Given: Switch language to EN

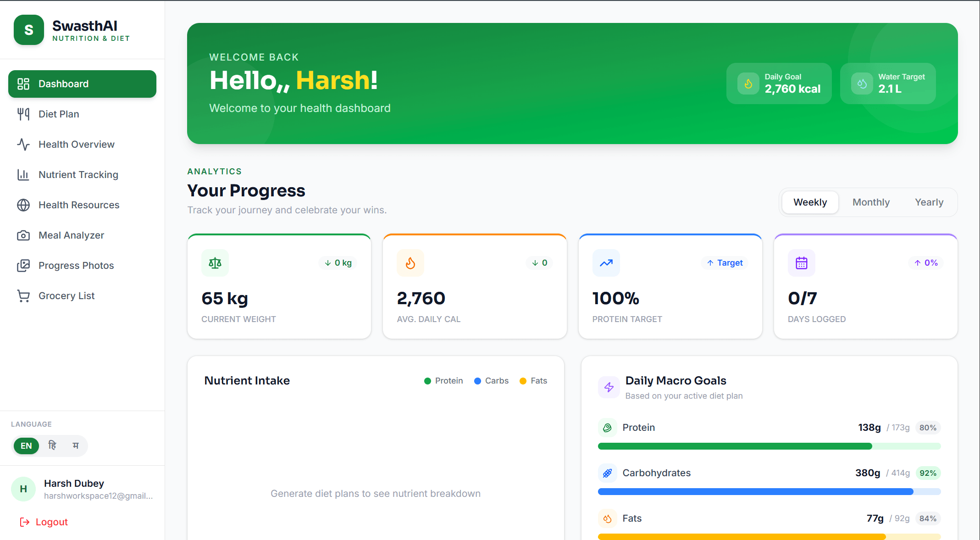Looking at the screenshot, I should click(26, 446).
